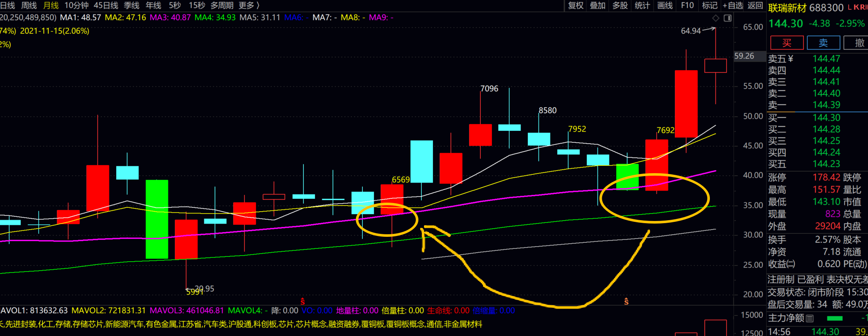
Task: Switch to the 周线 weekly period tab
Action: [29, 6]
